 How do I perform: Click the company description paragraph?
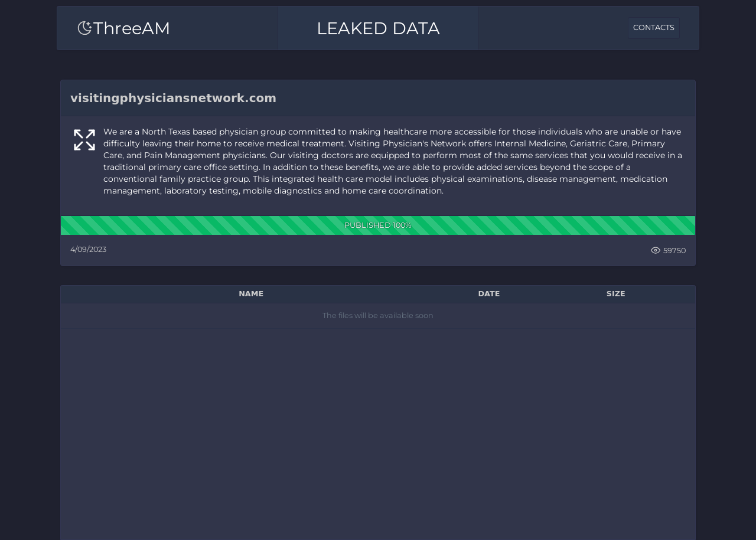[393, 161]
